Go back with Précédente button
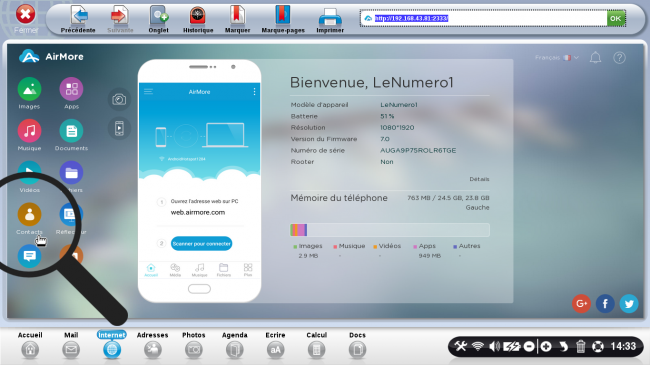Image resolution: width=650 pixels, height=365 pixels. coord(78,19)
